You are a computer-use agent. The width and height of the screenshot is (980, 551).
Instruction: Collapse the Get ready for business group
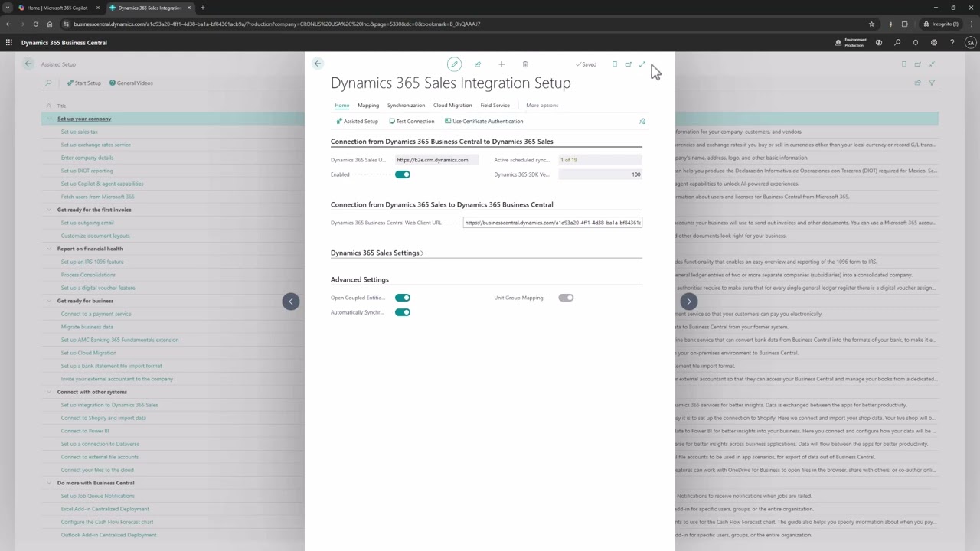[x=49, y=301]
